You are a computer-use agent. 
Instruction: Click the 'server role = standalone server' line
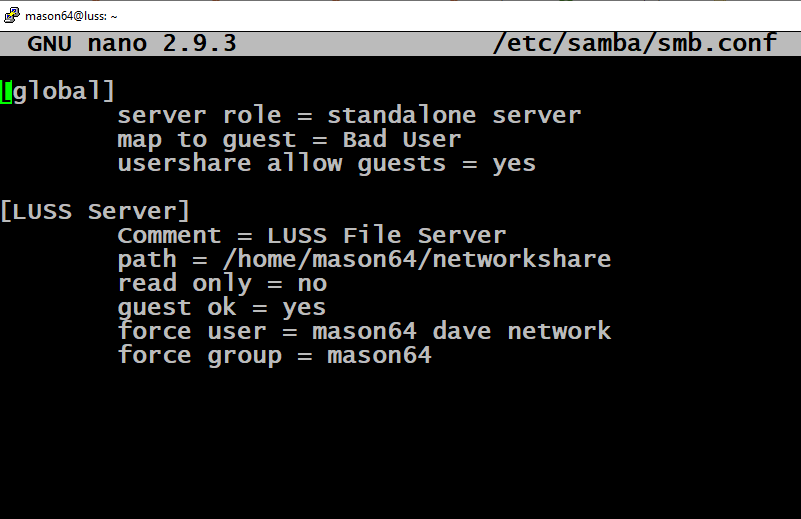coord(349,115)
